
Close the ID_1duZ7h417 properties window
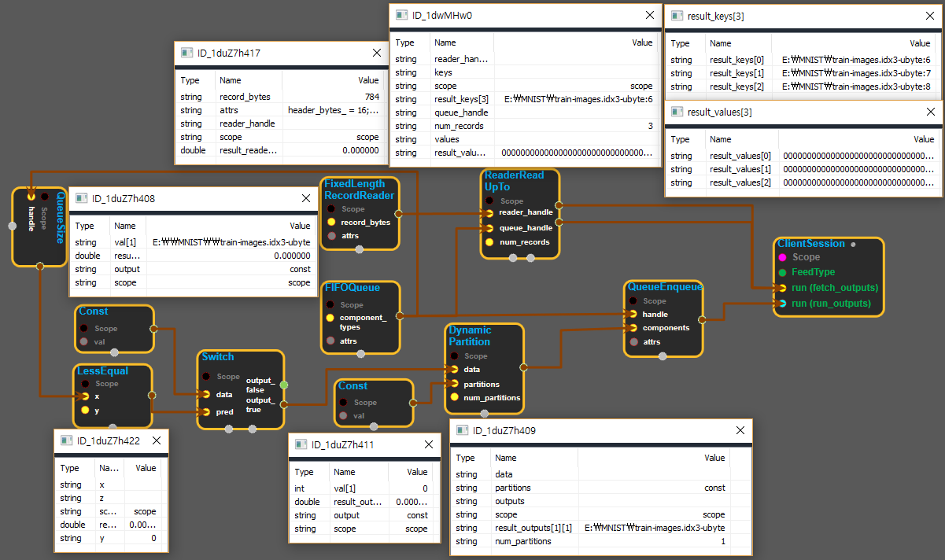point(376,53)
